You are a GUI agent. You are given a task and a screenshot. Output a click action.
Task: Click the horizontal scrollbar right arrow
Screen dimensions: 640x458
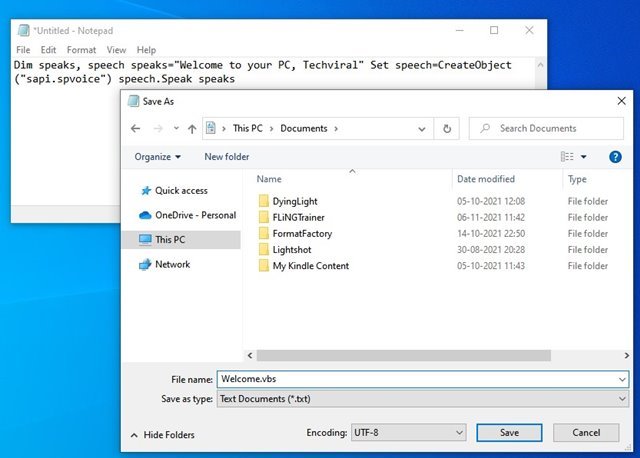point(627,356)
